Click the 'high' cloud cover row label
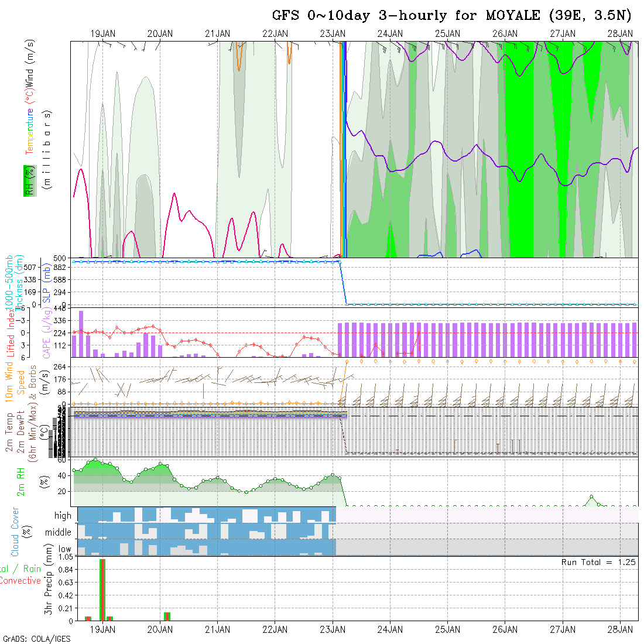 (x=63, y=516)
